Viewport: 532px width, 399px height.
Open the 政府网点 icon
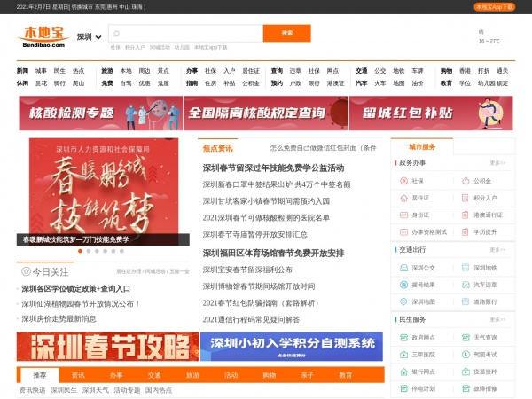(x=403, y=338)
